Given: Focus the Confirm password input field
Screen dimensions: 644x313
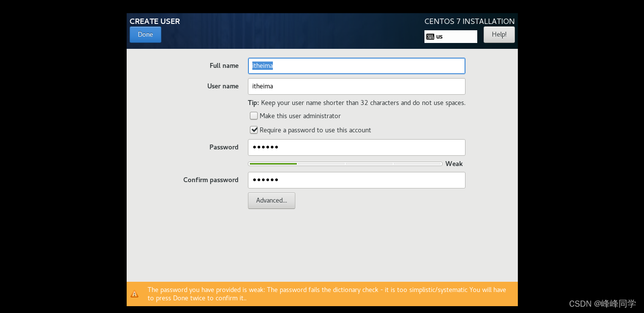Looking at the screenshot, I should click(356, 180).
